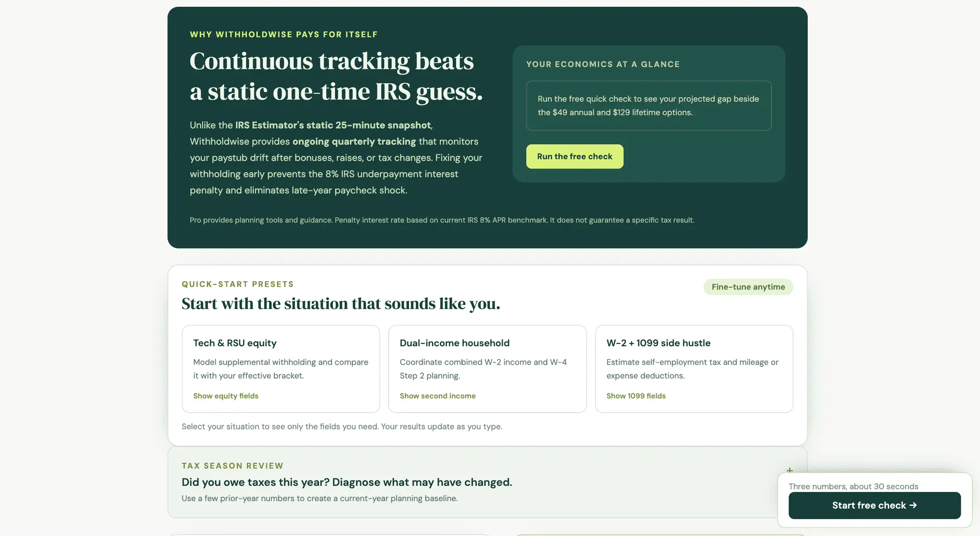Open Show 1099 fields link

(x=636, y=396)
